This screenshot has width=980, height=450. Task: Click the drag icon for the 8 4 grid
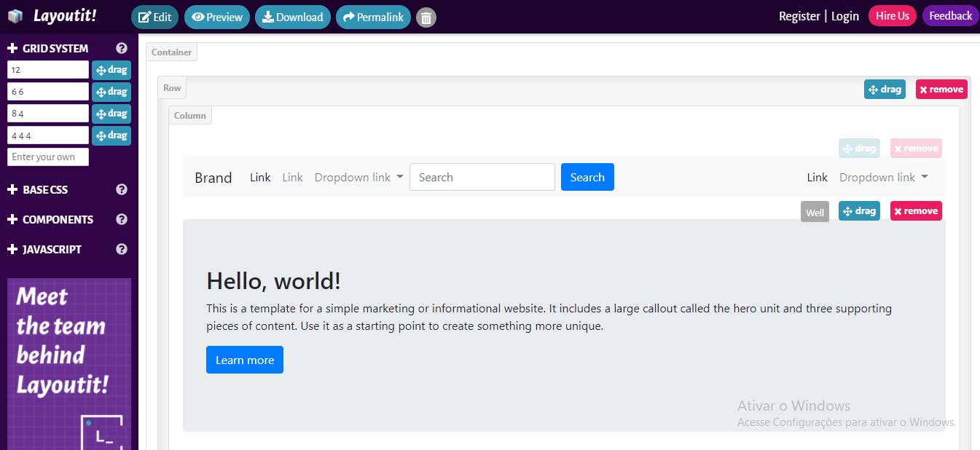(111, 113)
